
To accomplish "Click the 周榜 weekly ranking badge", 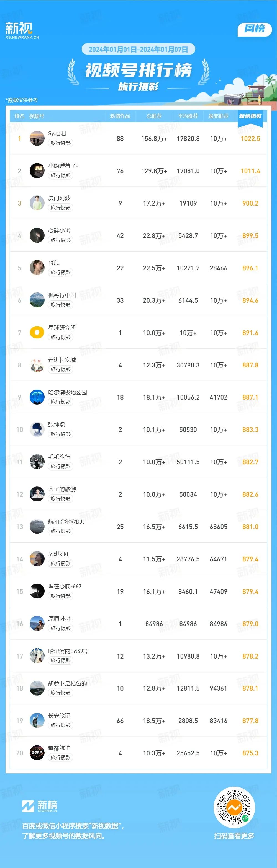I will [254, 29].
